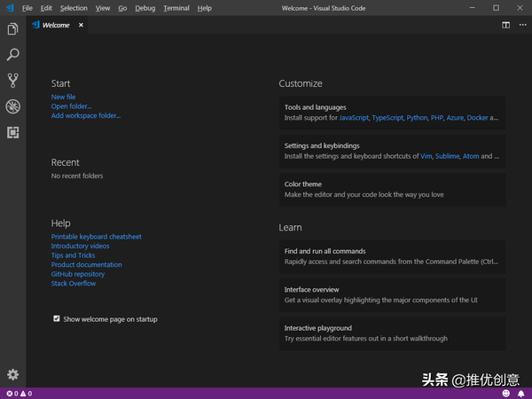The width and height of the screenshot is (532, 399).
Task: Install JavaScript language support
Action: (x=354, y=118)
